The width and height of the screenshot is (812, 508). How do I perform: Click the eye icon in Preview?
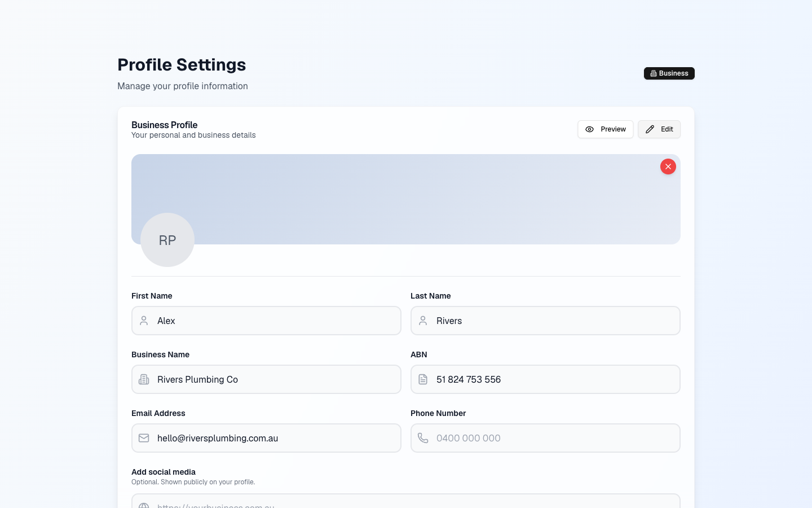coord(589,129)
